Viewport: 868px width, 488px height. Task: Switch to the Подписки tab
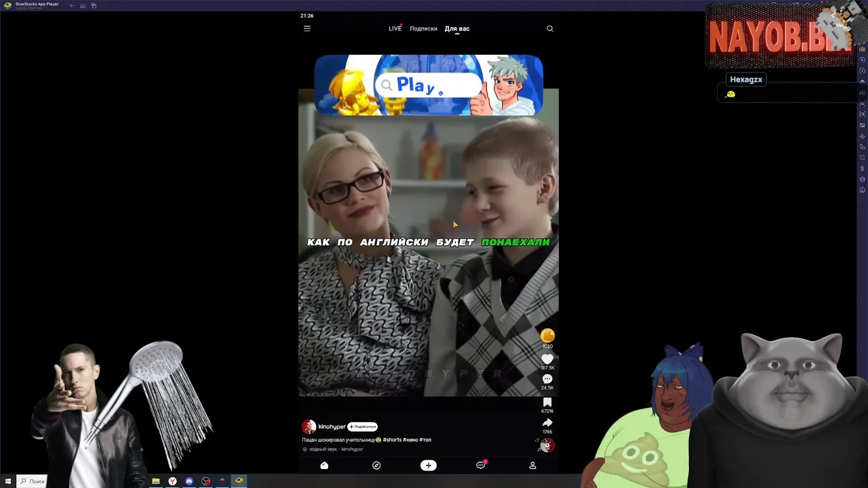(x=423, y=28)
